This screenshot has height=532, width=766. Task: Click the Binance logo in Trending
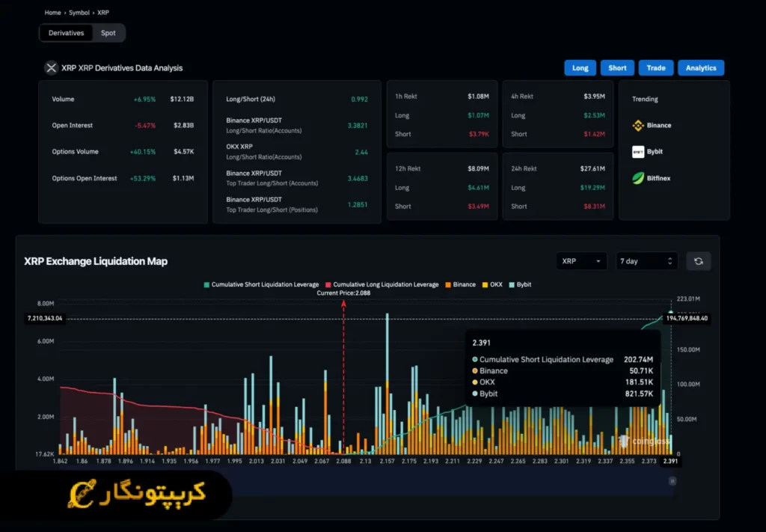pos(638,126)
